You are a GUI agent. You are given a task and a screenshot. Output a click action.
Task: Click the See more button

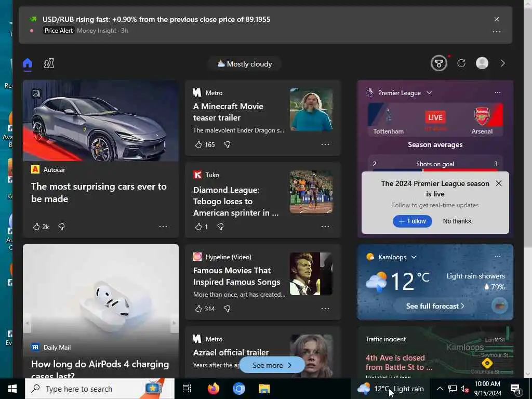point(272,365)
